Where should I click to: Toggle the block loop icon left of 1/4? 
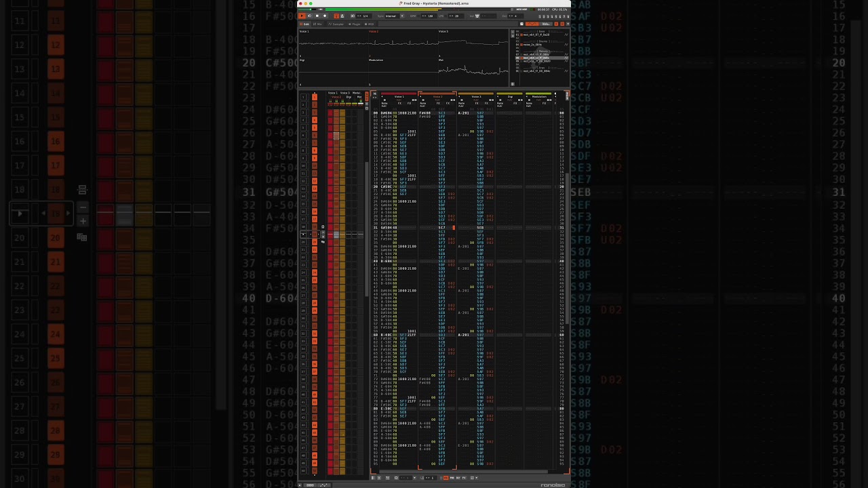point(353,16)
